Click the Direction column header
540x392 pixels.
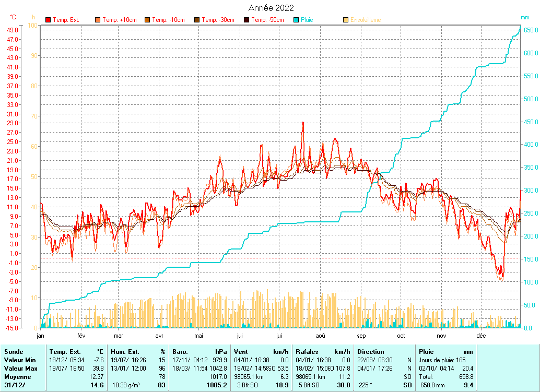[371, 352]
